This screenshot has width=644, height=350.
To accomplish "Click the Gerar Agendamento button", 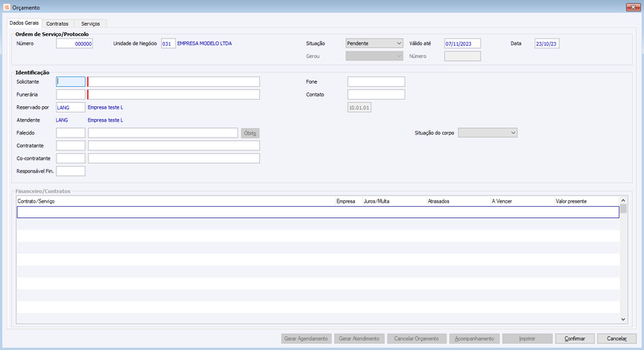I will 306,339.
